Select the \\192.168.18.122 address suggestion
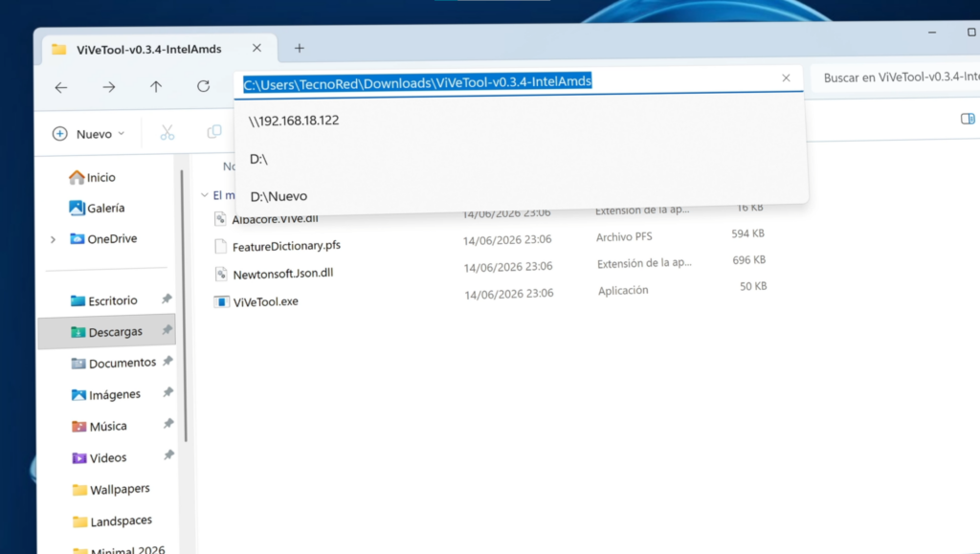This screenshot has width=980, height=554. (294, 121)
